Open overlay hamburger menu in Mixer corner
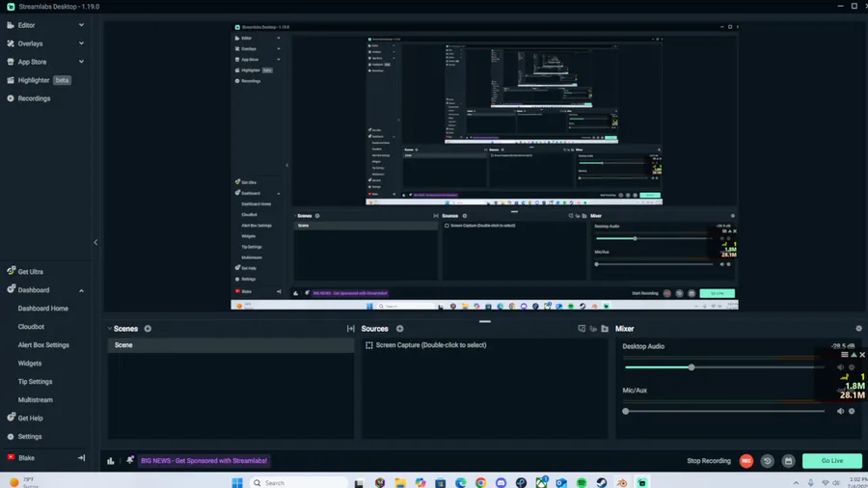 click(x=844, y=355)
